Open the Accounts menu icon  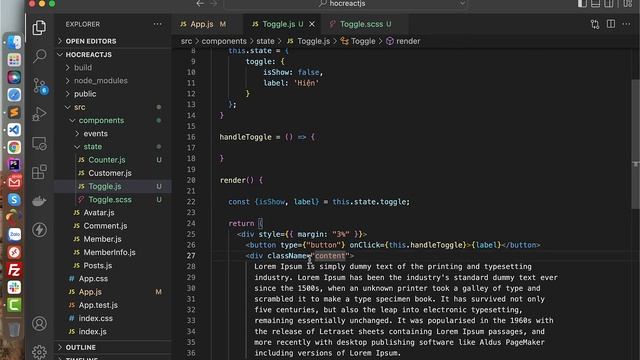(x=39, y=324)
